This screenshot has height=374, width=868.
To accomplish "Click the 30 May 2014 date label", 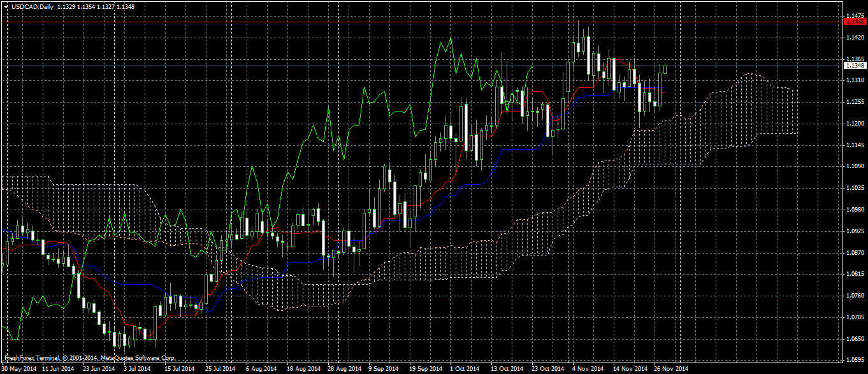I will tap(19, 369).
